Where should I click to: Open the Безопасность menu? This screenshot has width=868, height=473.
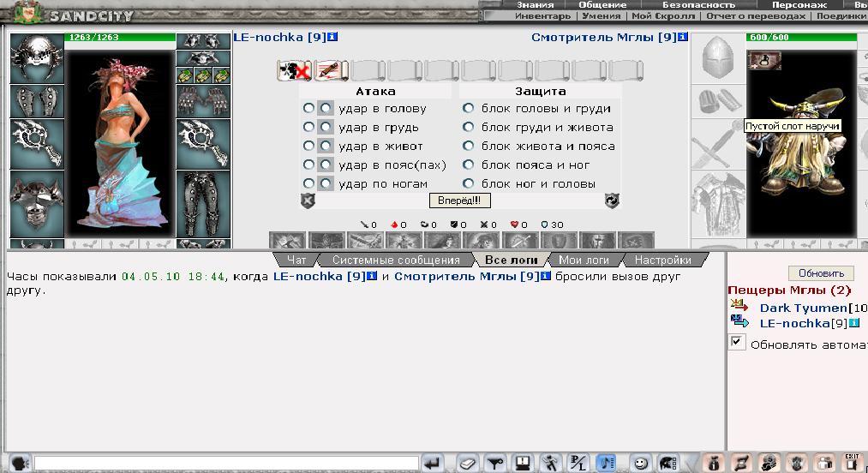tap(698, 4)
